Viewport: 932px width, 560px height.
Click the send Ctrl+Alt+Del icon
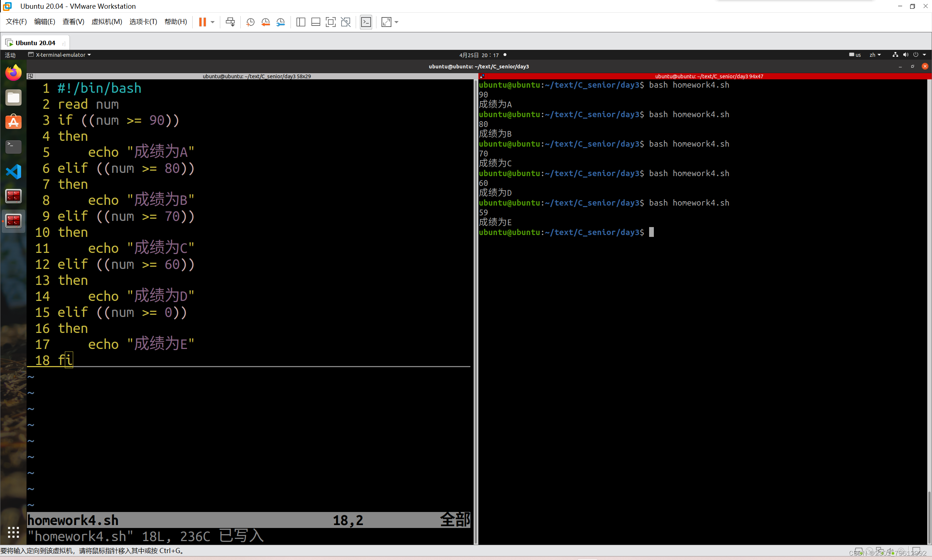click(x=230, y=22)
